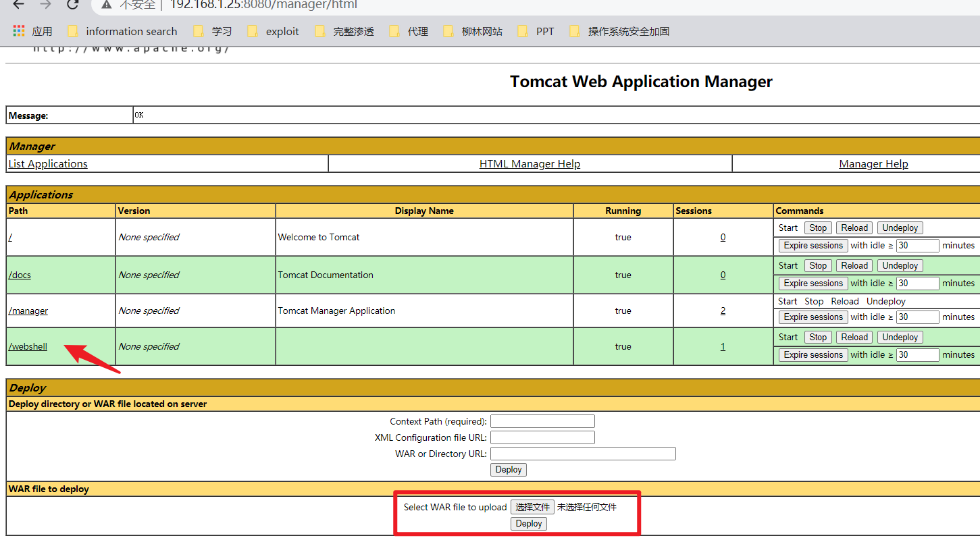
Task: Undeploy the /webshell application
Action: click(x=900, y=338)
